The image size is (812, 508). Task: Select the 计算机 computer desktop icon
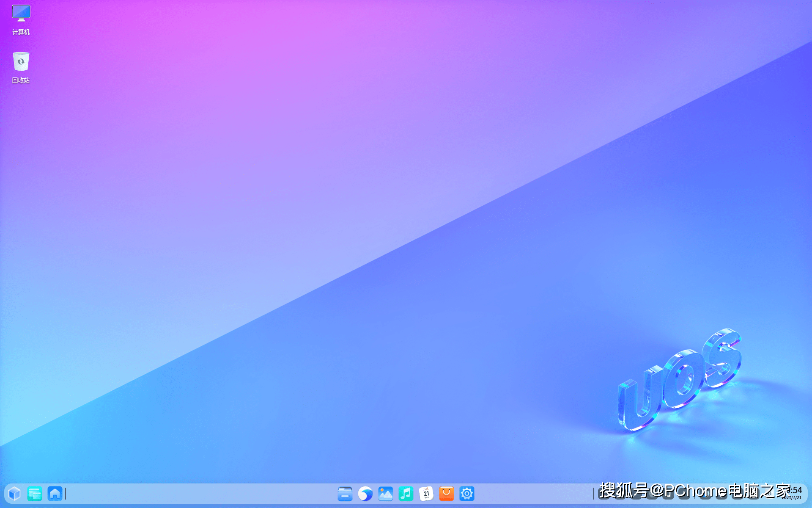pyautogui.click(x=21, y=20)
